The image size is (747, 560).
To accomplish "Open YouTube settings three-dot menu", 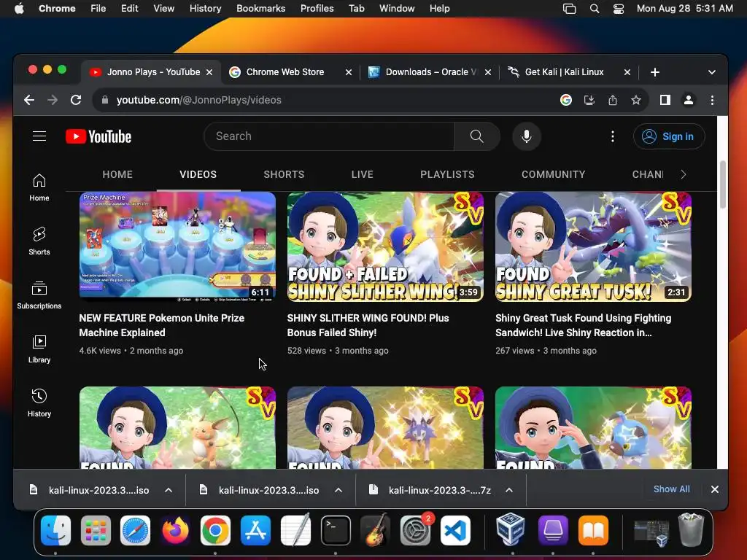I will point(613,136).
